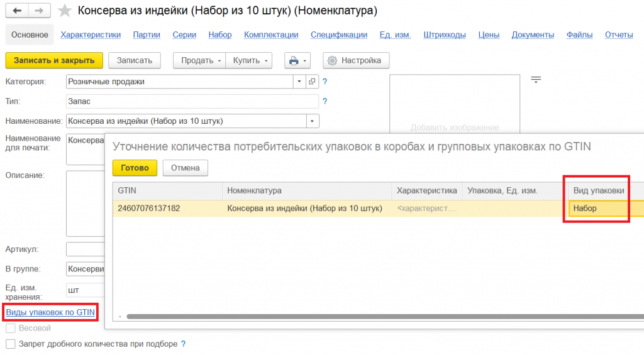This screenshot has width=644, height=355.
Task: Open the Файлы tab
Action: pyautogui.click(x=579, y=35)
